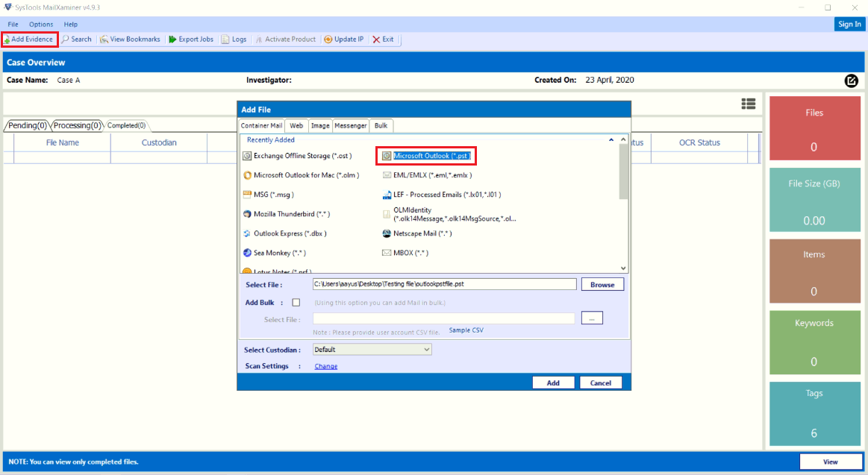Select Outlook Express (*.dbx) file type
The width and height of the screenshot is (868, 475).
[284, 233]
